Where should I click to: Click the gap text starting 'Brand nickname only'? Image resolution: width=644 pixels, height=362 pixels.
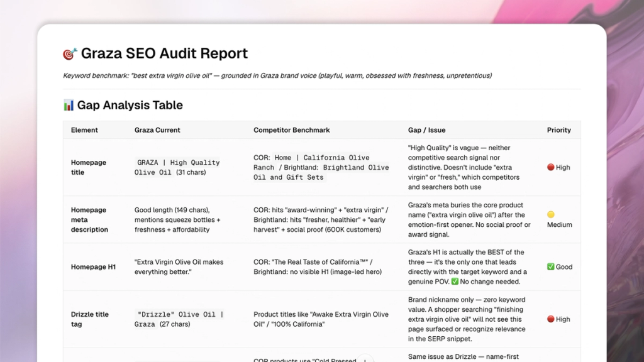point(467,319)
